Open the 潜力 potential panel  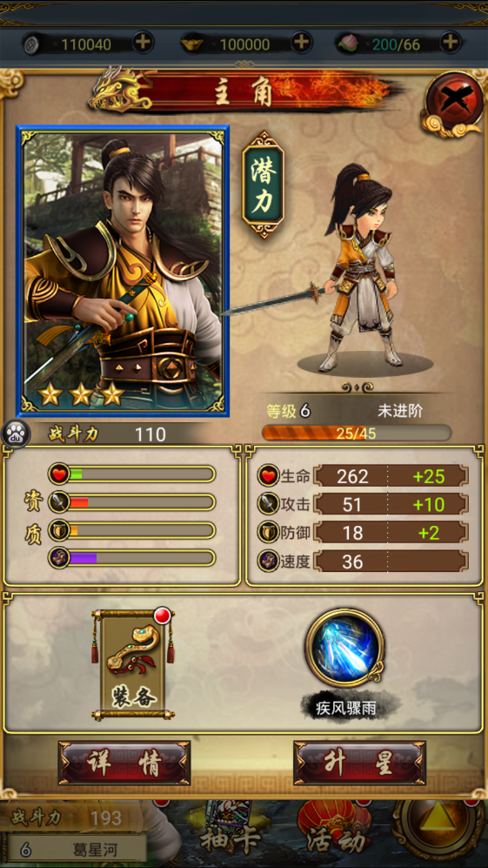264,185
